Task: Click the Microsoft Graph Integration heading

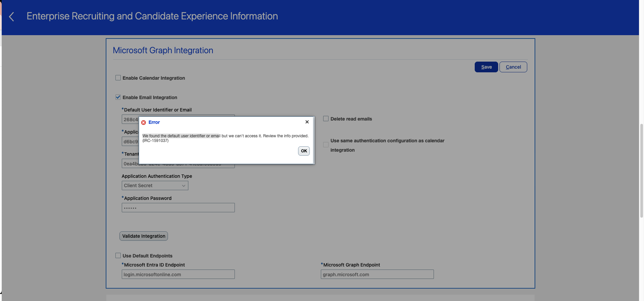Action: (x=163, y=50)
